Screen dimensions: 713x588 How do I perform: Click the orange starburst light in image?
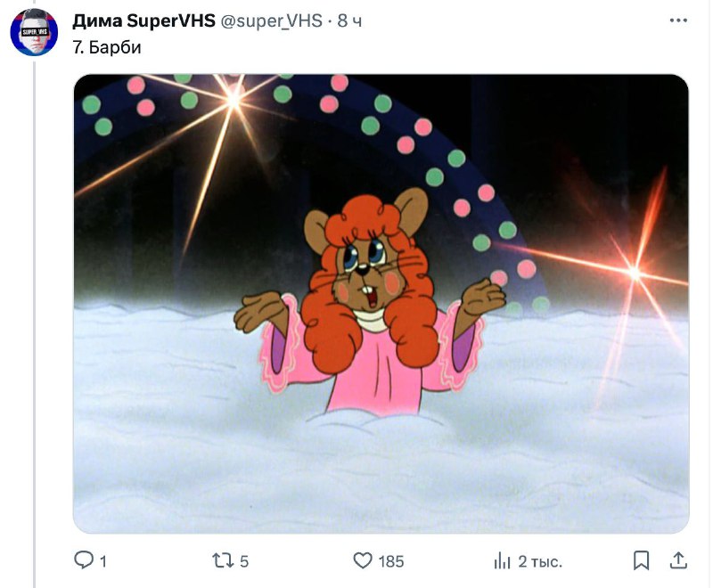pyautogui.click(x=635, y=273)
